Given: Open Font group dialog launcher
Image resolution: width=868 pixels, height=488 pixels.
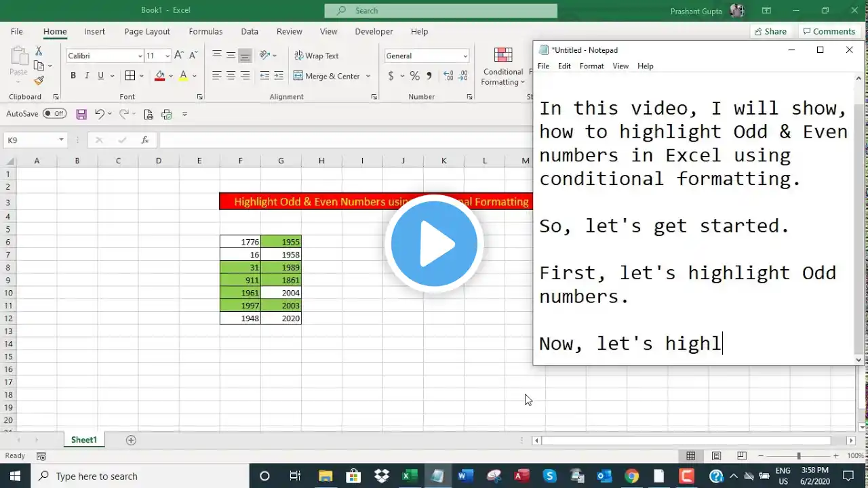Looking at the screenshot, I should click(x=199, y=97).
